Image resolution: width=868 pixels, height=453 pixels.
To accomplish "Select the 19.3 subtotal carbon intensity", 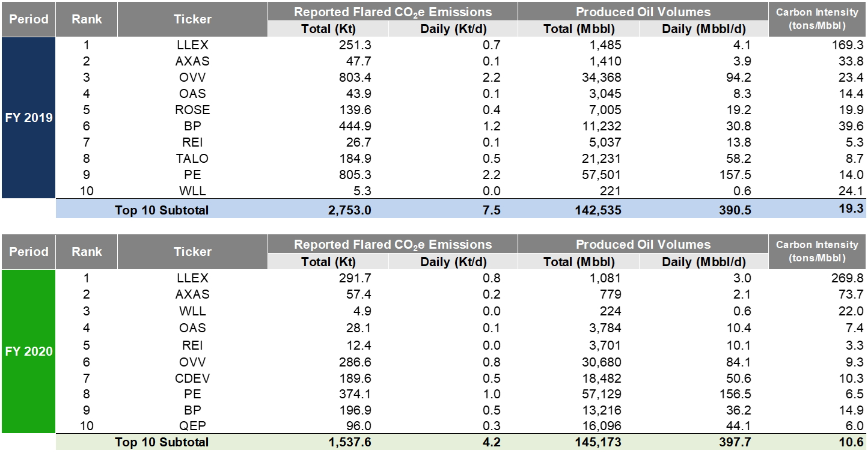I will tap(851, 208).
